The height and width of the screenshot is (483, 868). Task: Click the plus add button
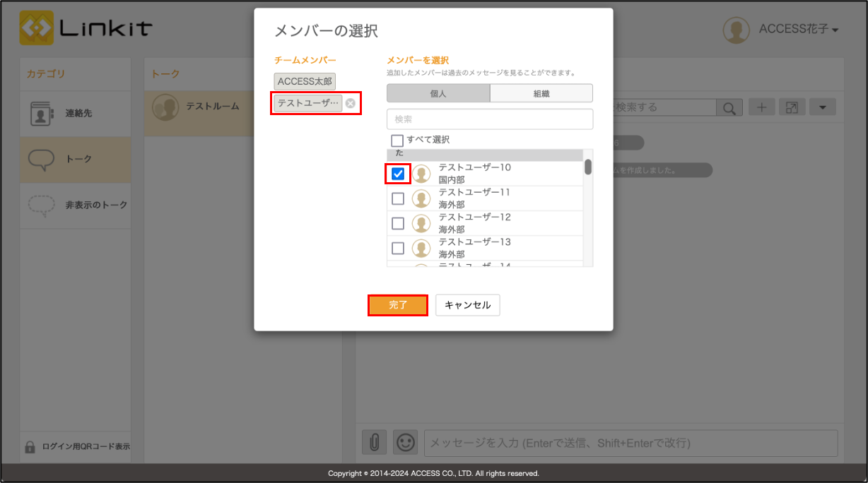click(761, 107)
